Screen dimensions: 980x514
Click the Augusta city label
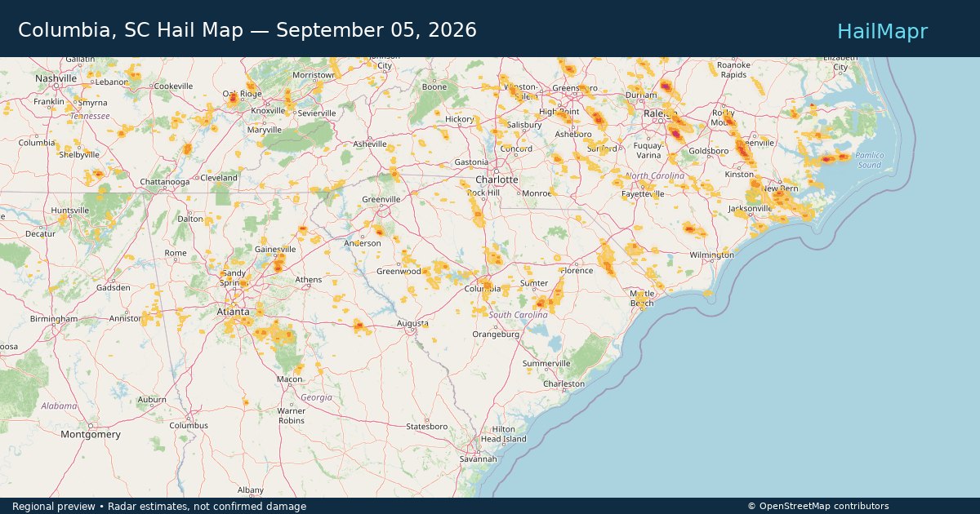[412, 323]
